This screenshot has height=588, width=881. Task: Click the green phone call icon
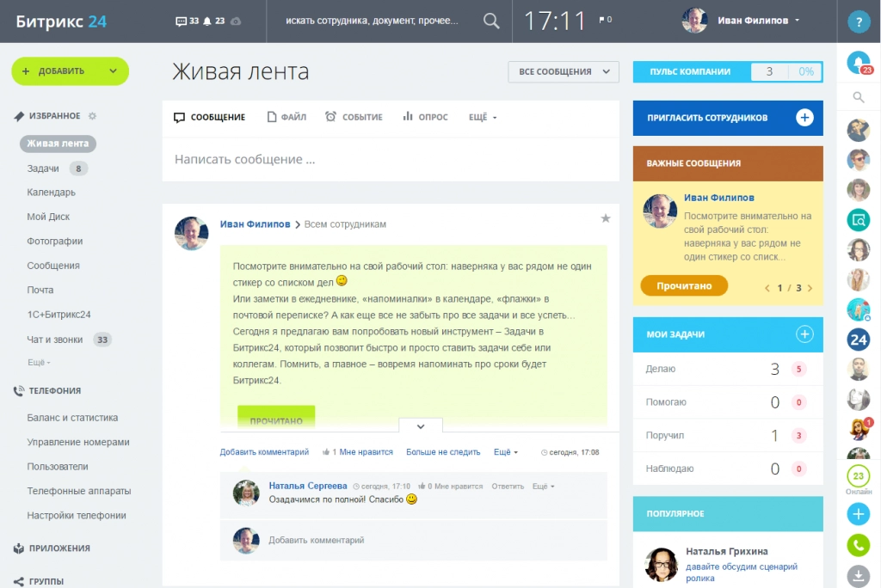pos(858,545)
